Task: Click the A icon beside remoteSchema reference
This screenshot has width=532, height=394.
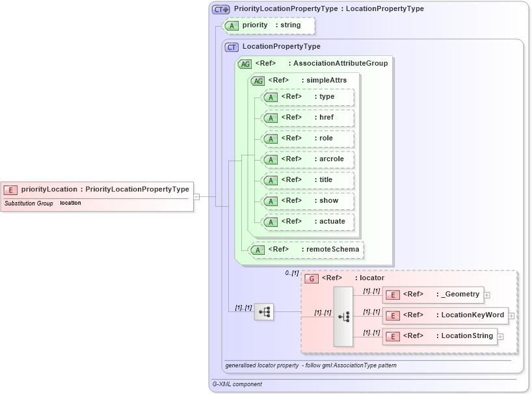Action: pyautogui.click(x=258, y=249)
